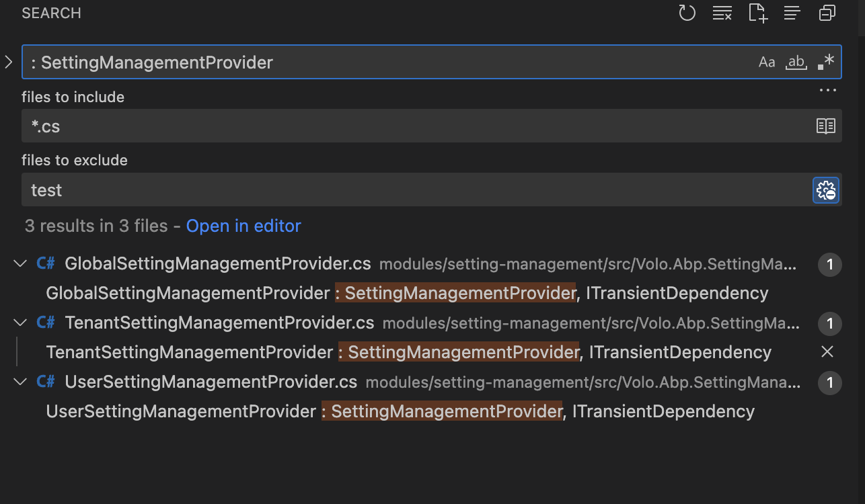Collapse all search results
865x504 pixels.
coord(827,13)
